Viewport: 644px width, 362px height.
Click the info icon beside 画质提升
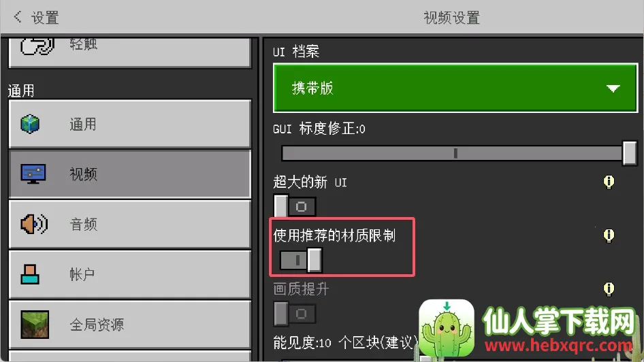click(x=609, y=289)
